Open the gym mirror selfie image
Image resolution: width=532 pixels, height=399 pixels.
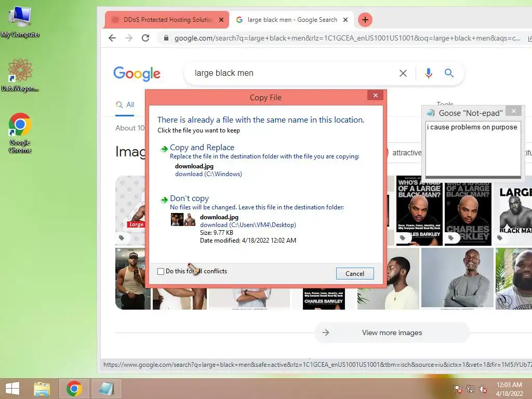click(x=132, y=278)
